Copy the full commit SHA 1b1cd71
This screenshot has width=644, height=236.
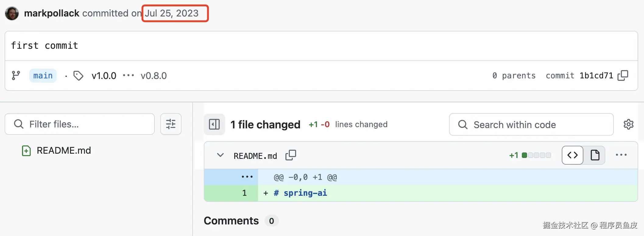(623, 75)
